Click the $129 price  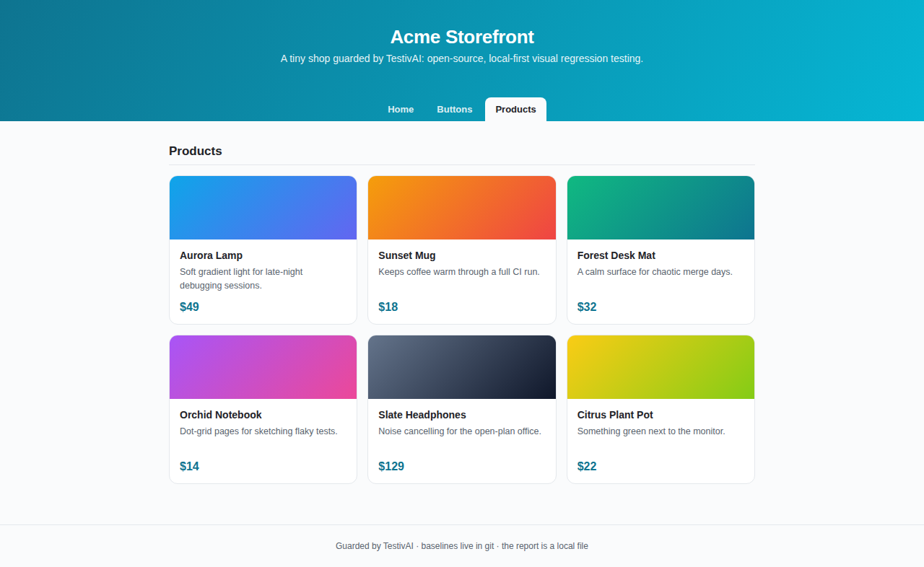tap(391, 466)
